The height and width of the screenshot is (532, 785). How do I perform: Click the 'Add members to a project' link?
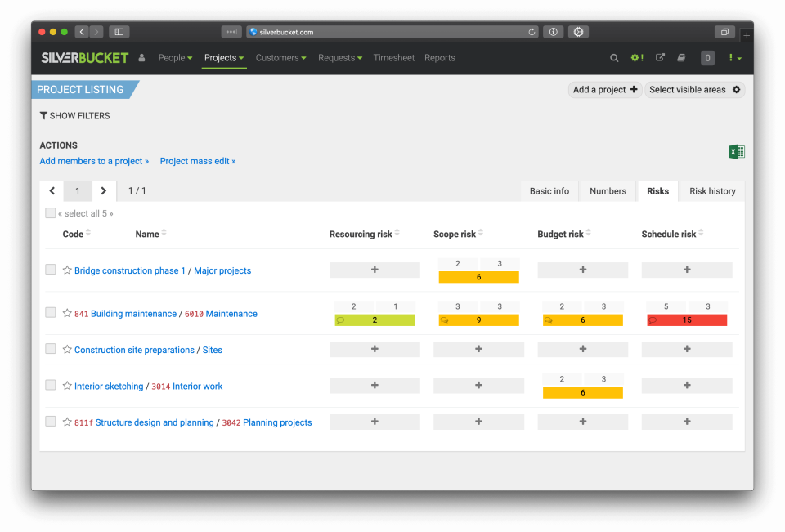94,161
